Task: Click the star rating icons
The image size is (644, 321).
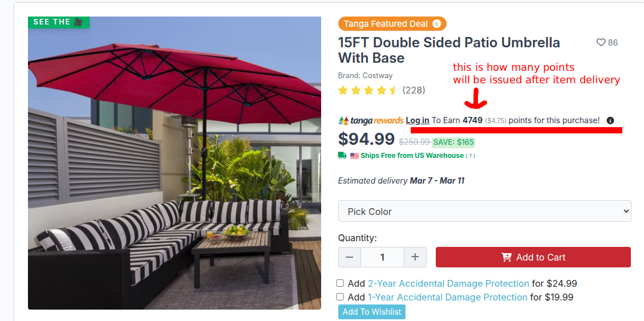Action: [x=367, y=90]
